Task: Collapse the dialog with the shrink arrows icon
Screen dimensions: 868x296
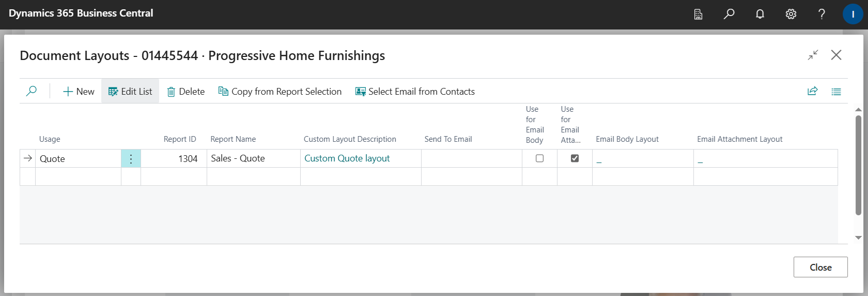Action: point(813,55)
